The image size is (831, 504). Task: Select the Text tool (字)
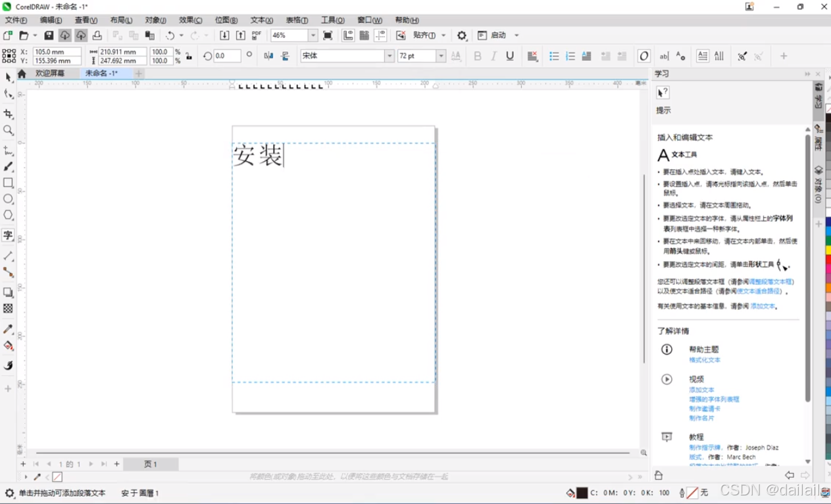(x=9, y=235)
